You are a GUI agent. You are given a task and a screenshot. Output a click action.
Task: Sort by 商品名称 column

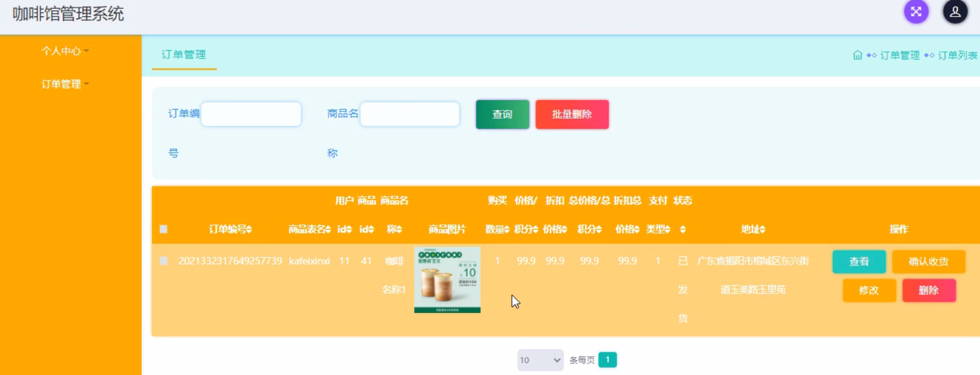(x=394, y=215)
